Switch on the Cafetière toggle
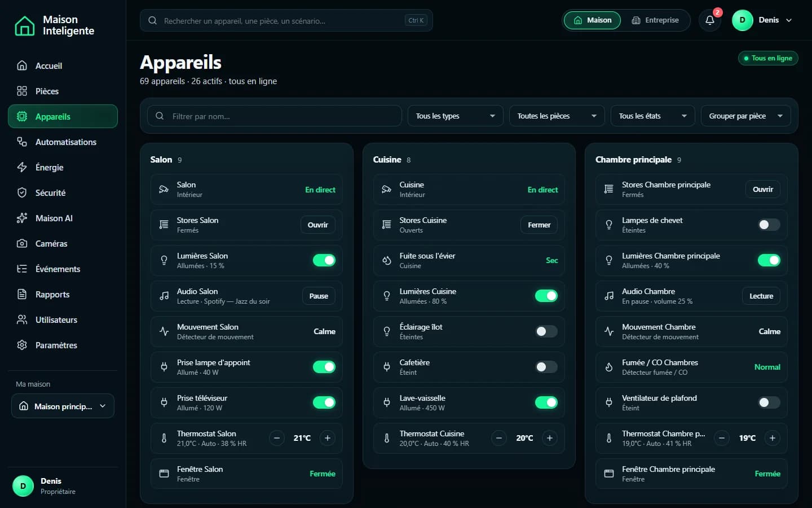The image size is (812, 508). 546,367
